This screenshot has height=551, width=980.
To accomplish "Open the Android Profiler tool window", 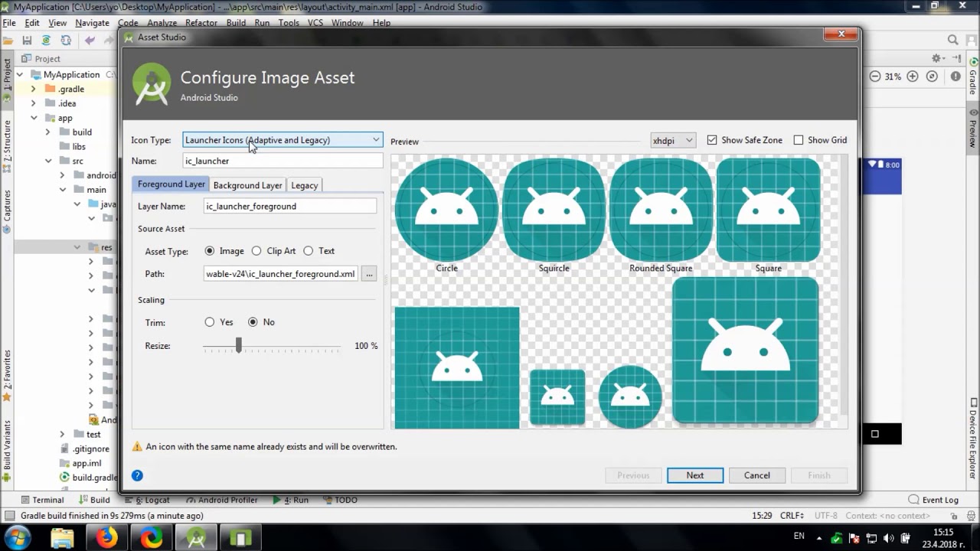I will 222,500.
